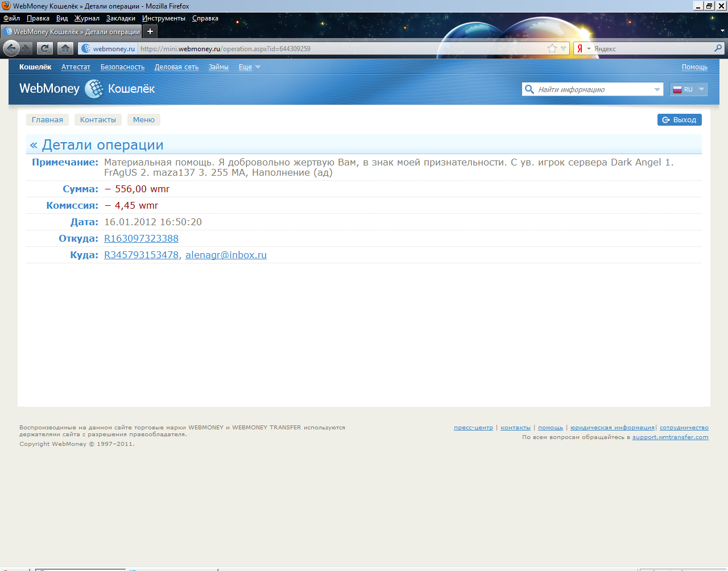Viewport: 728px width, 571px height.
Task: Click the webmoney.ru site identity badge
Action: [108, 48]
